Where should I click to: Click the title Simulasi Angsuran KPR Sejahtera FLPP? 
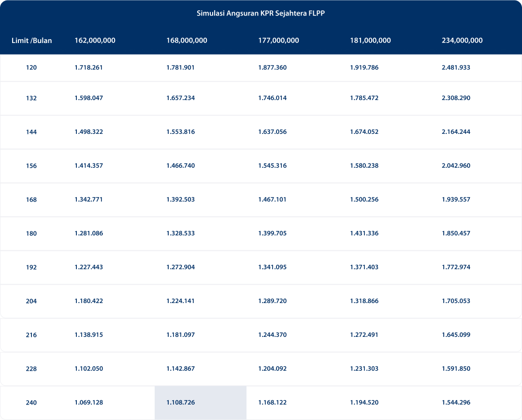(x=261, y=14)
